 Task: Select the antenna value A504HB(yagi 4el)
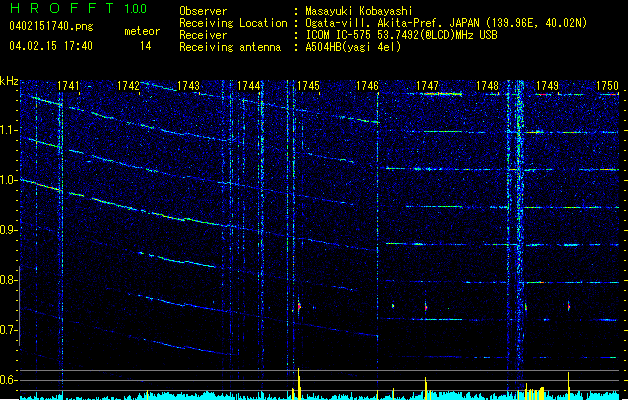tap(353, 47)
